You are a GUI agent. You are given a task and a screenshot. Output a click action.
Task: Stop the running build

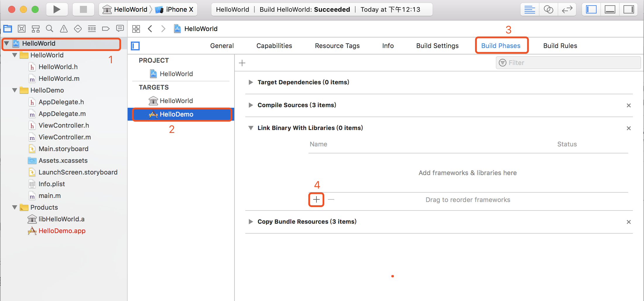coord(83,9)
